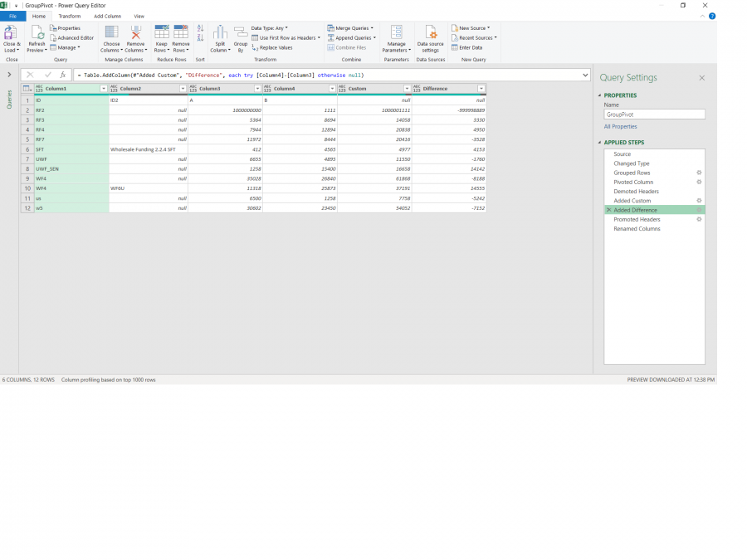Collapse the APPLIED STEPS section
This screenshot has height=560, width=747.
pos(600,143)
